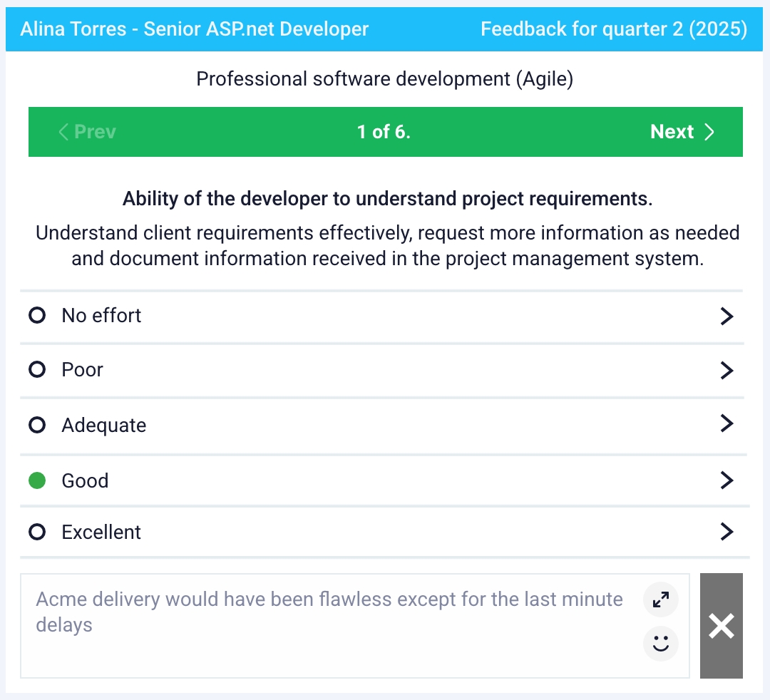The width and height of the screenshot is (770, 700).
Task: Open the emoji picker in the comment box
Action: 660,643
